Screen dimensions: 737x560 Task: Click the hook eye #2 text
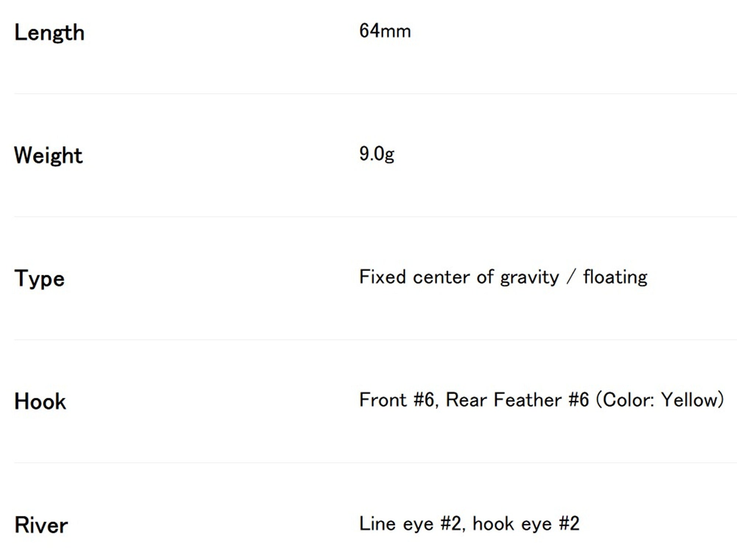pyautogui.click(x=526, y=524)
